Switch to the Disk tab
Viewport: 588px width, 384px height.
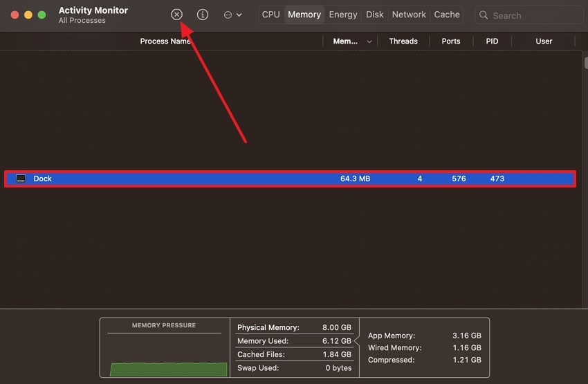pyautogui.click(x=375, y=15)
